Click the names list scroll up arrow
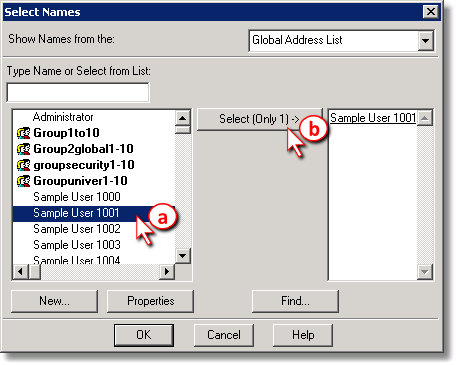The image size is (456, 365). coord(182,118)
